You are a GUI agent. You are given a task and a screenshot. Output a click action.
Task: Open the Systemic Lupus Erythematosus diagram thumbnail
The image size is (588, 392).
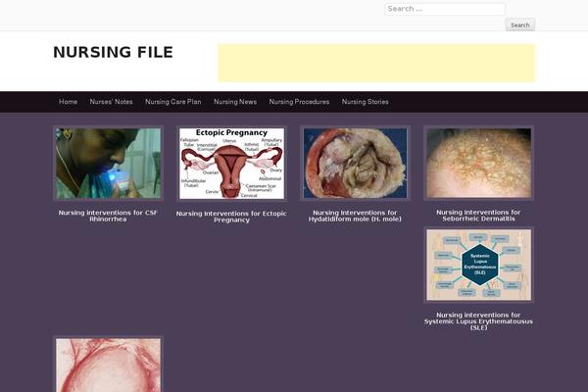click(x=478, y=265)
